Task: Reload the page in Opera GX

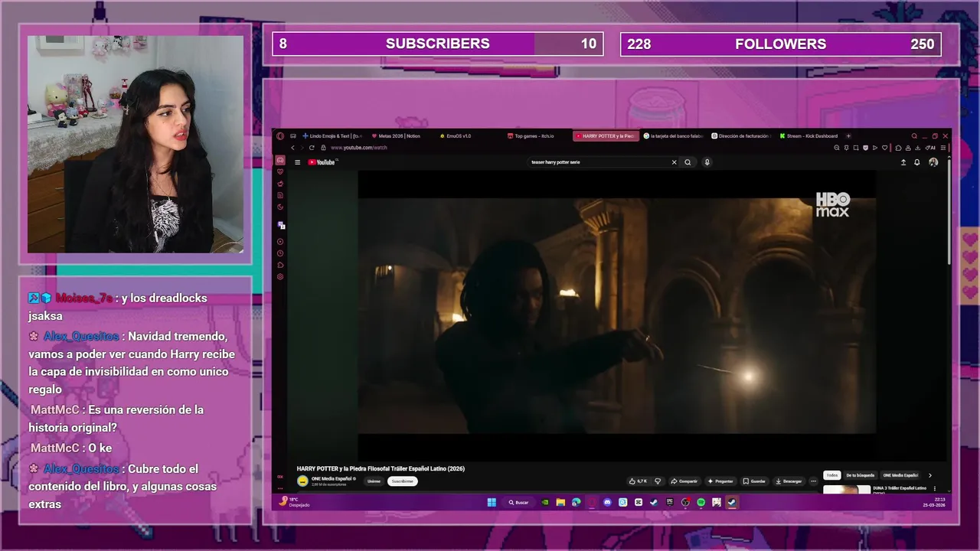Action: point(312,148)
